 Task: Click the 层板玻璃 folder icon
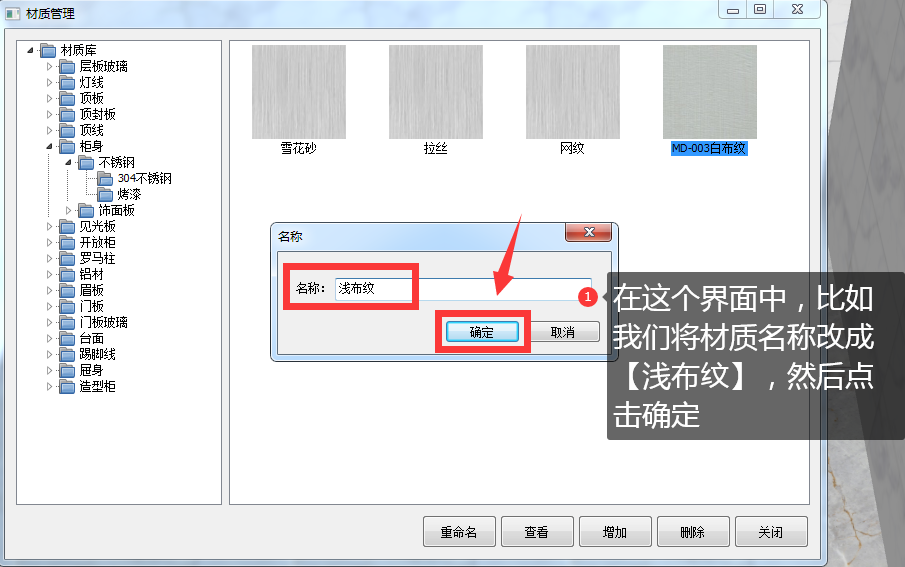tap(67, 67)
